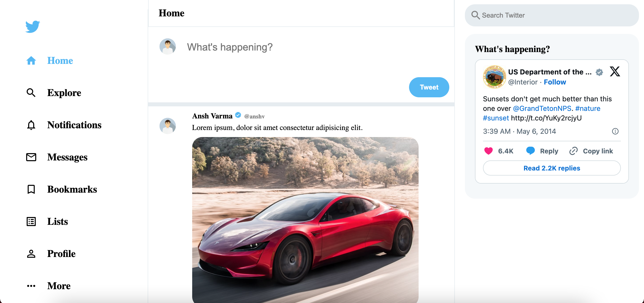Like the Interior tweet heart icon
Screen dimensions: 644x303
click(x=489, y=151)
